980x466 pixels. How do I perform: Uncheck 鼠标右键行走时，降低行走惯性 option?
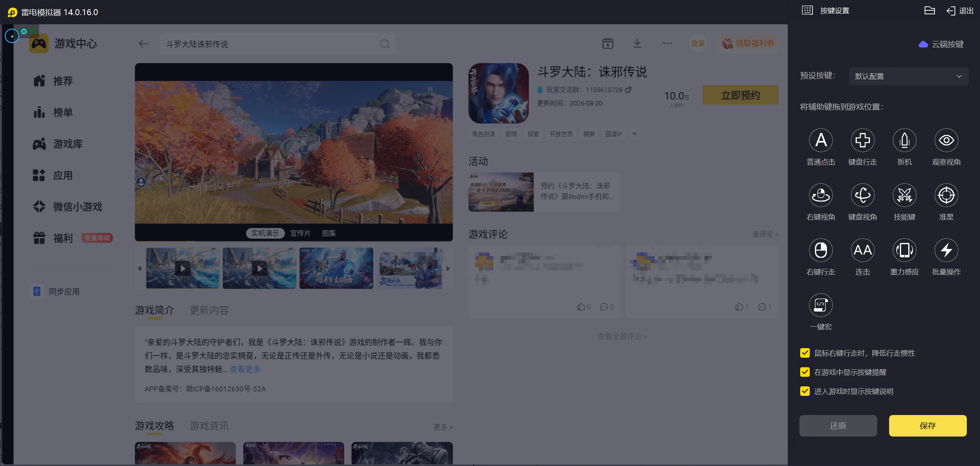click(805, 353)
